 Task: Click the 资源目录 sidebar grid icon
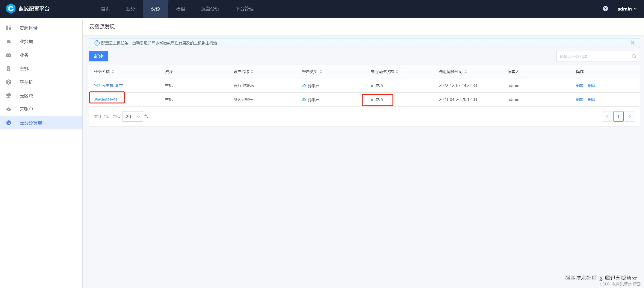click(9, 28)
